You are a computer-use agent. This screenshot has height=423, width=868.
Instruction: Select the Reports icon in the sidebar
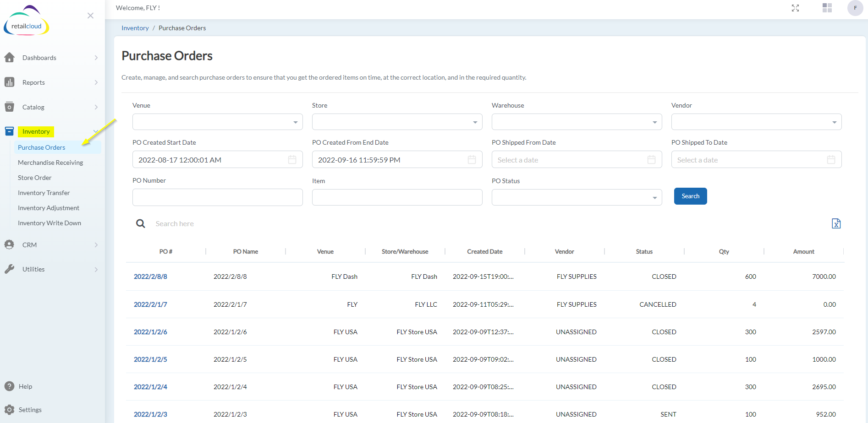click(x=10, y=82)
